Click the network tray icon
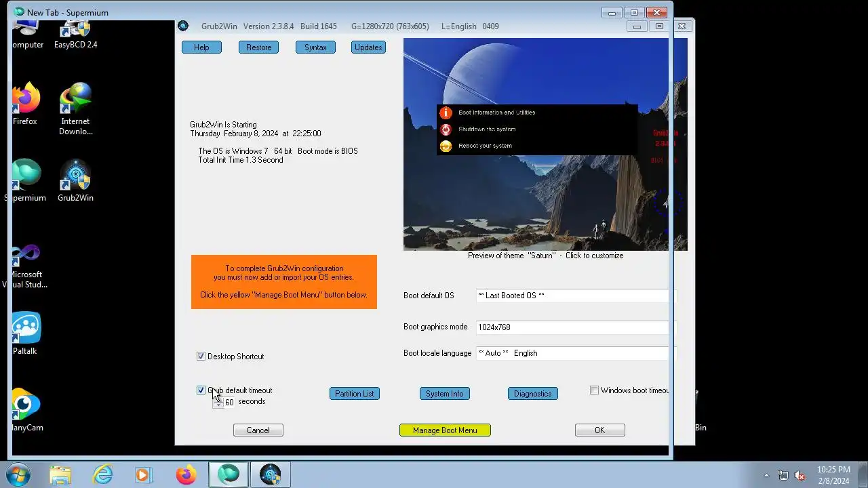The width and height of the screenshot is (868, 488). pyautogui.click(x=783, y=476)
